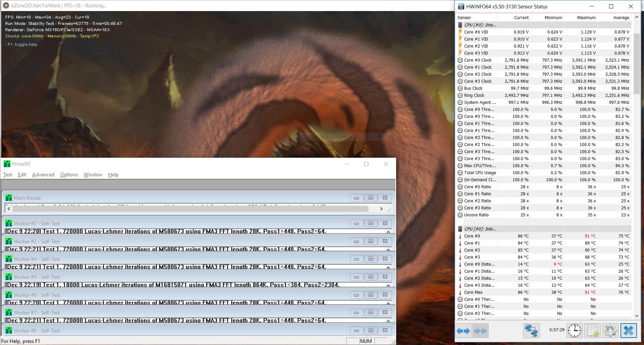This screenshot has height=345, width=644.
Task: Click the thermometer icon beside Core Max
Action: pos(460,292)
